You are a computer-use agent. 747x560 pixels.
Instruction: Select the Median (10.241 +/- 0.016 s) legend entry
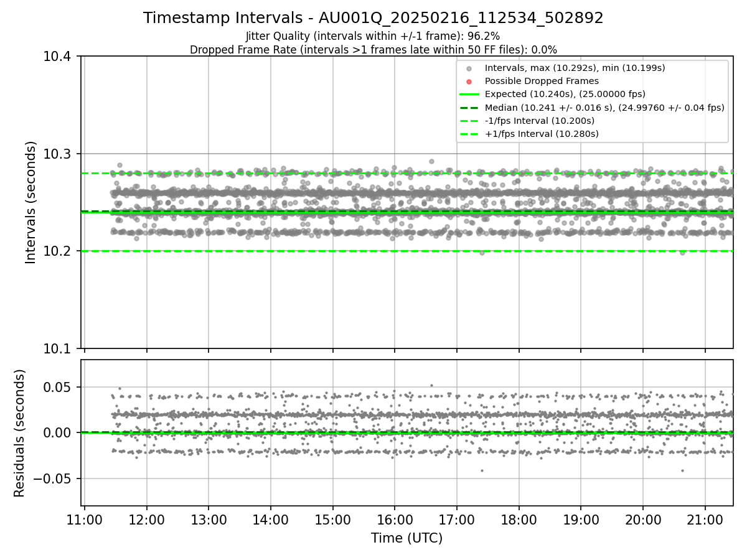click(604, 108)
